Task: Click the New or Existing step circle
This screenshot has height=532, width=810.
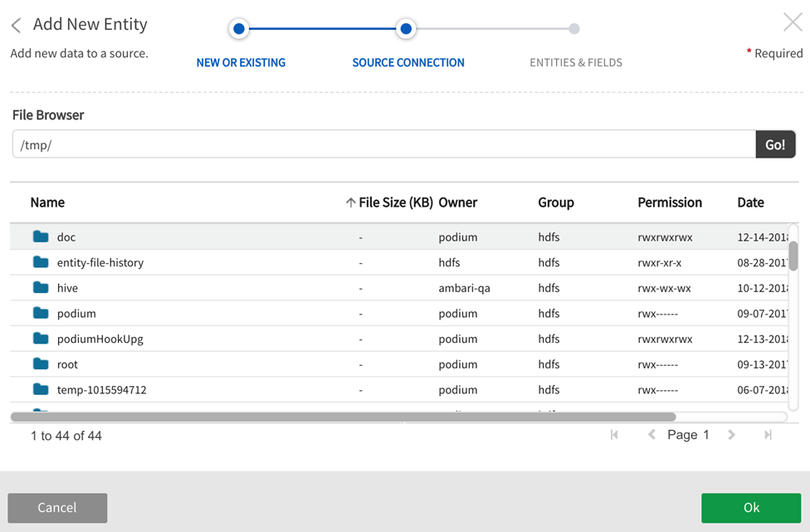Action: tap(239, 28)
